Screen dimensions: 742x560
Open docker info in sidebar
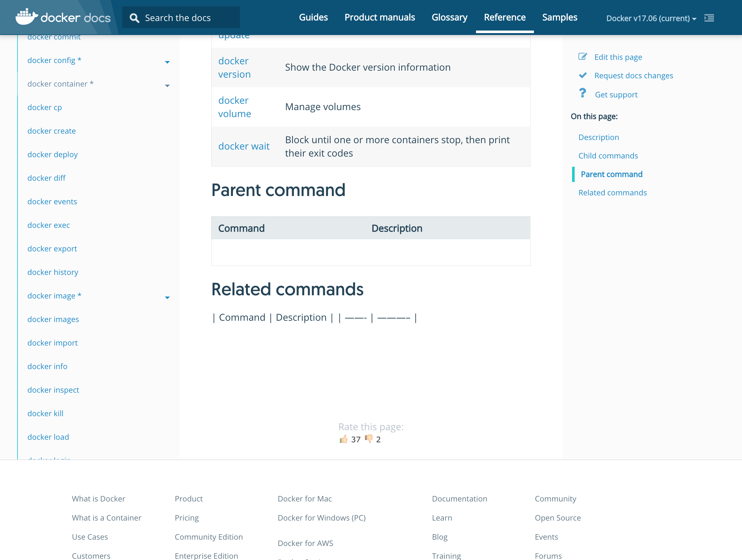click(48, 366)
